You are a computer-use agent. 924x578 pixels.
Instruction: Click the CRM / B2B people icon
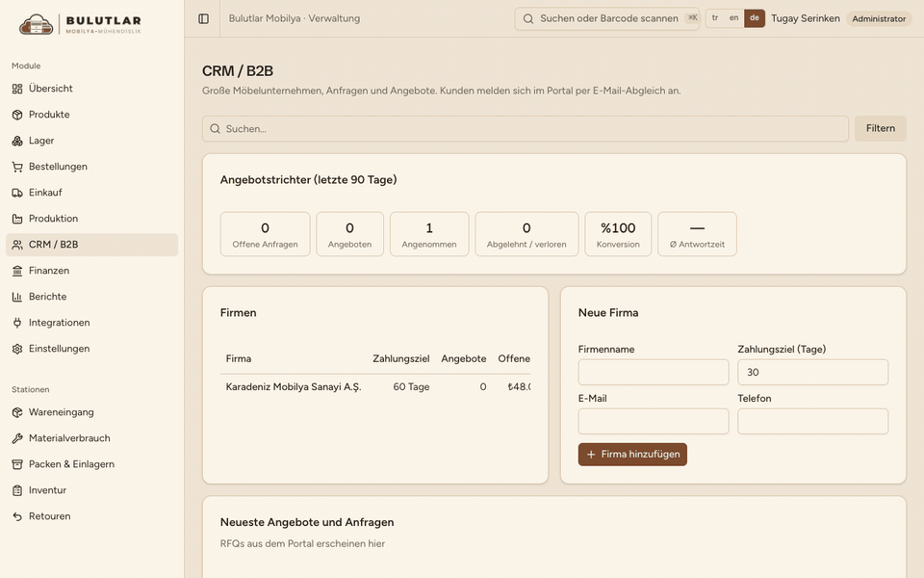17,244
